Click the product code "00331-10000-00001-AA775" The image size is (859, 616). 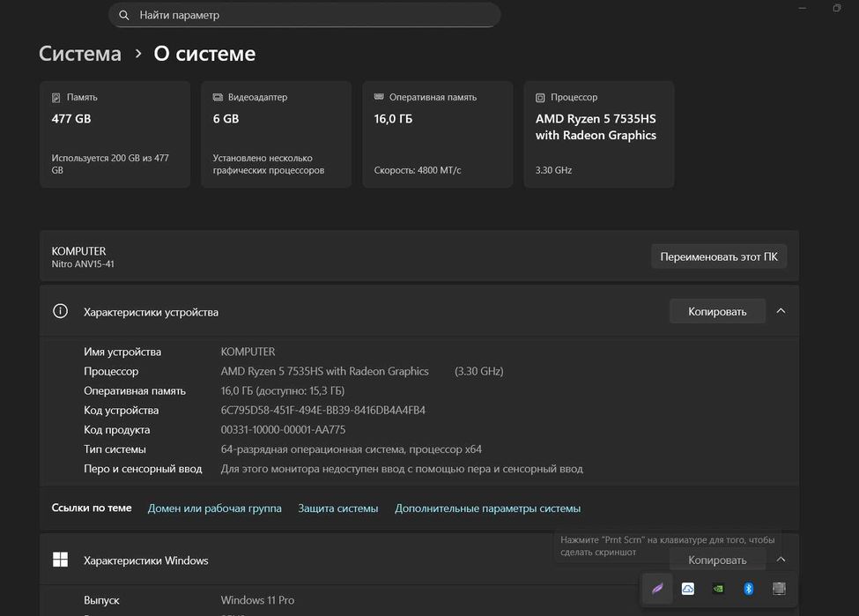coord(283,430)
